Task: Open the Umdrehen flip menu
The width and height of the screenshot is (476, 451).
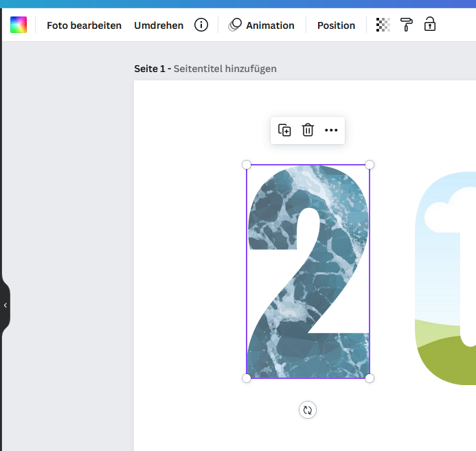Action: coord(159,25)
